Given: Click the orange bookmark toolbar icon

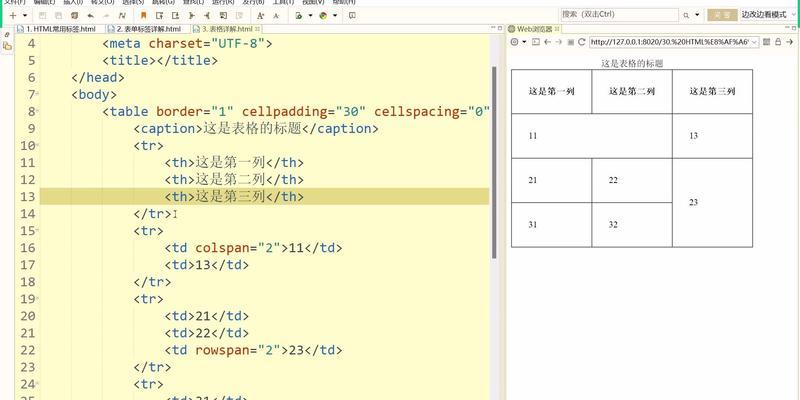Looking at the screenshot, I should (143, 16).
